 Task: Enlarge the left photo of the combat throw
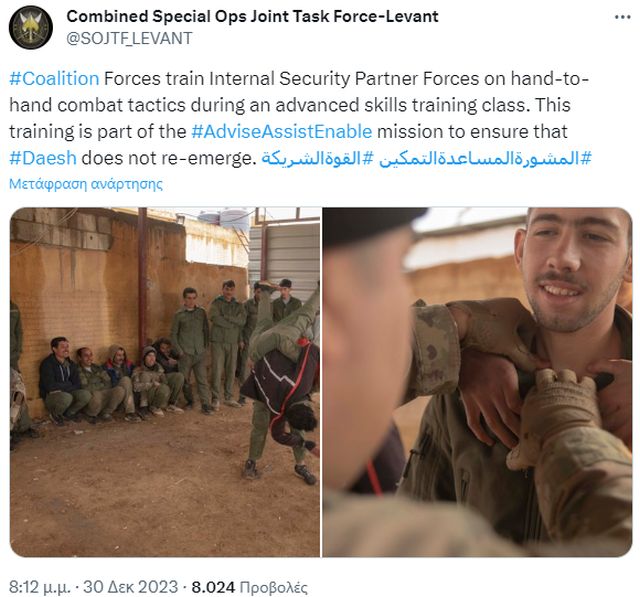[x=165, y=382]
